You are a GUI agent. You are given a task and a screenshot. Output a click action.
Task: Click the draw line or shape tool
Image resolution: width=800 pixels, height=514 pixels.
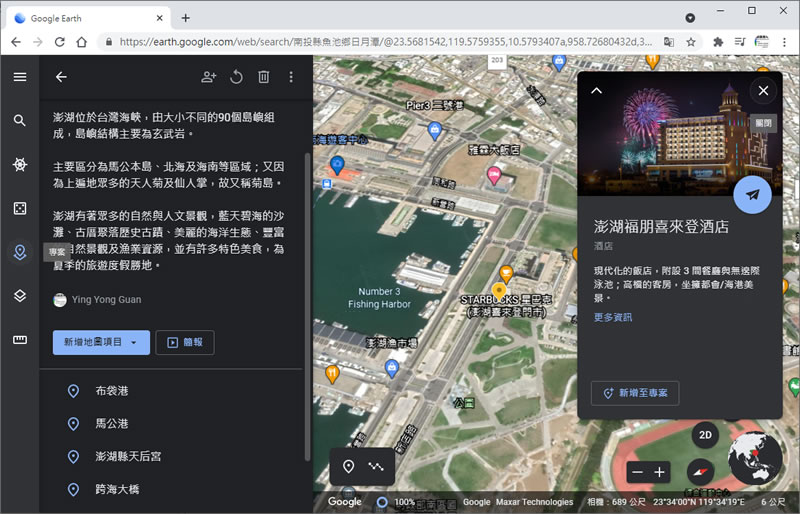coord(376,467)
